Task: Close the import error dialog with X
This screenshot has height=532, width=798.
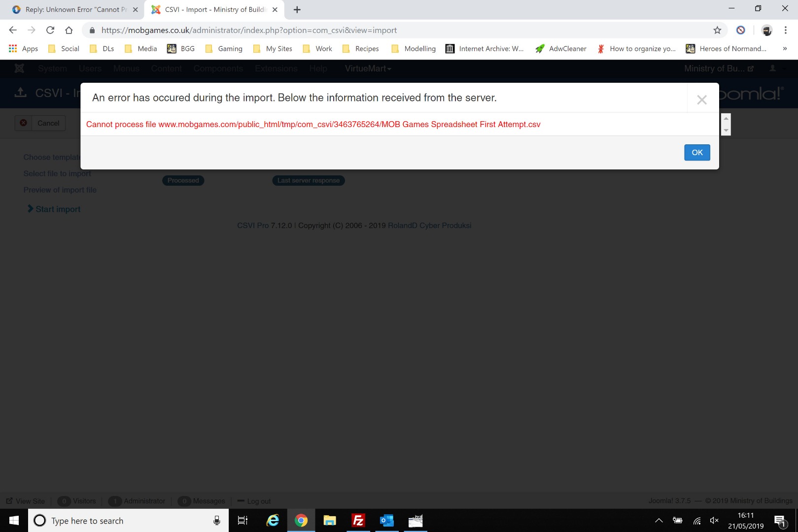Action: point(701,100)
